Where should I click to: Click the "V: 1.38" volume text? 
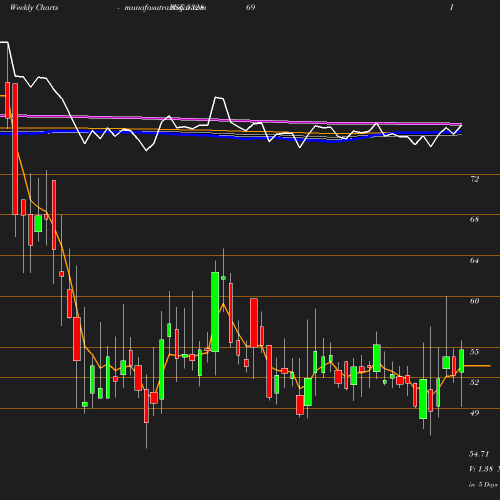coord(481,469)
